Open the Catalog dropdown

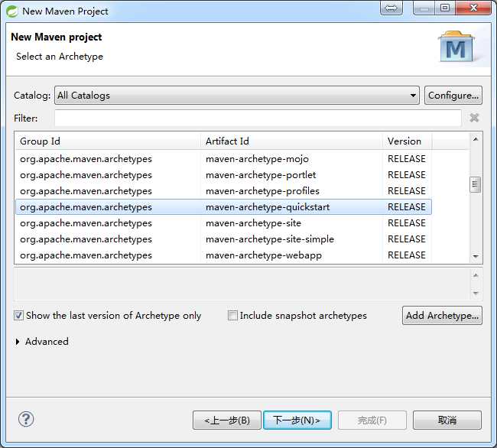point(237,95)
